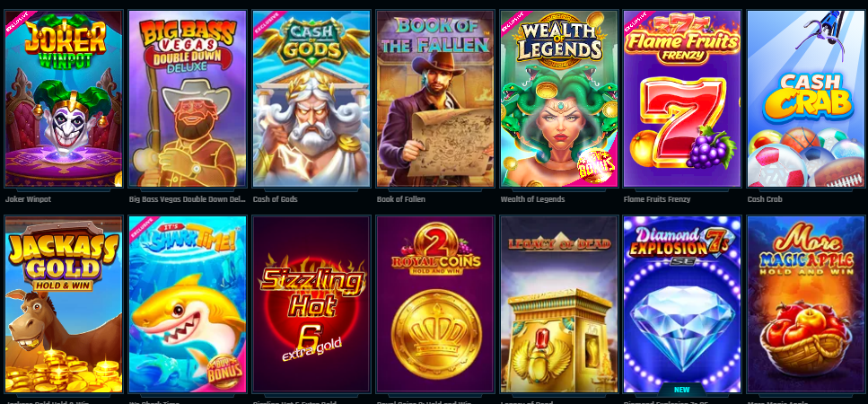Click the Buy Bonus badge on Wealth of Legends

597,165
